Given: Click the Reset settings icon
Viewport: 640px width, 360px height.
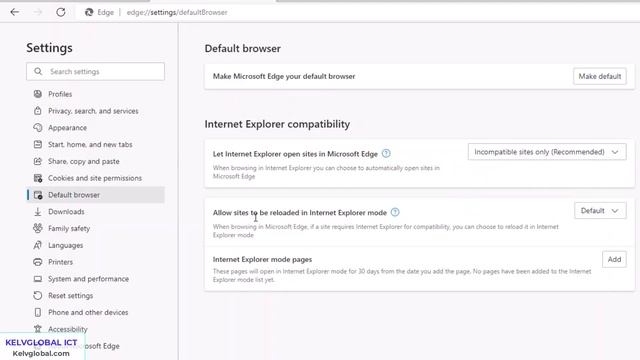Looking at the screenshot, I should pyautogui.click(x=38, y=296).
